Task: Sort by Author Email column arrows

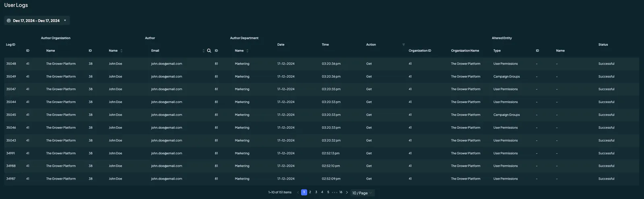Action: click(204, 51)
